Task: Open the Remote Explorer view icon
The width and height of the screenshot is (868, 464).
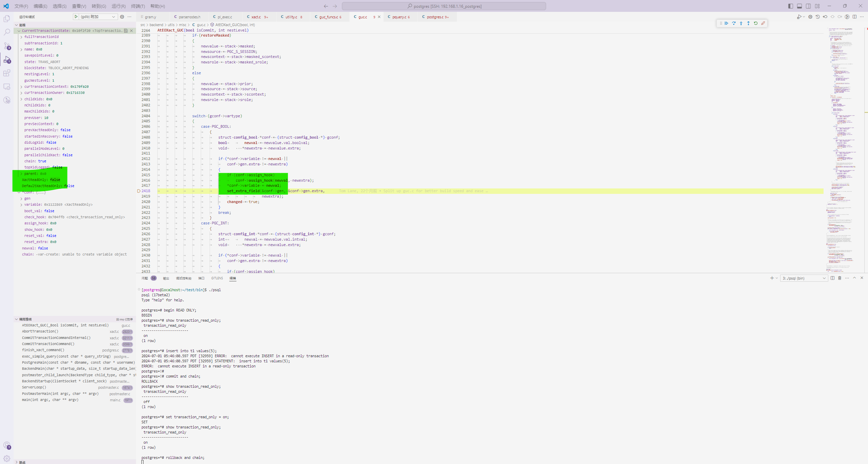Action: (7, 86)
